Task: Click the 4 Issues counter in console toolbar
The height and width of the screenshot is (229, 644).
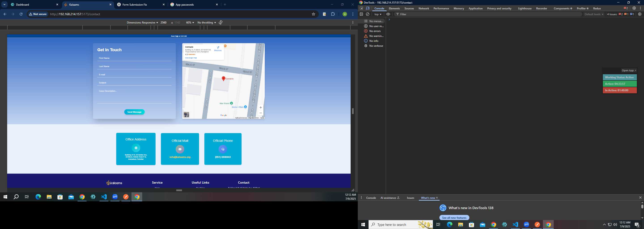Action: [x=621, y=14]
